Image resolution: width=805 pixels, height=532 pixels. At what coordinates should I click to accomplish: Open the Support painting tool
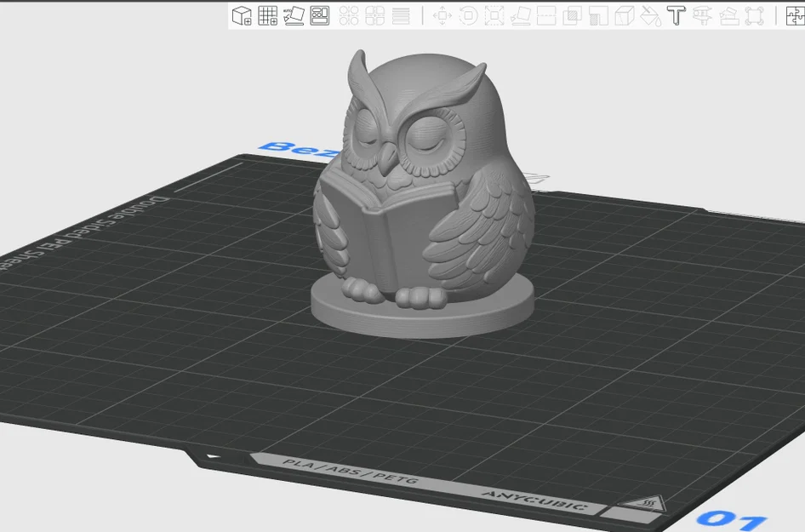tap(598, 15)
